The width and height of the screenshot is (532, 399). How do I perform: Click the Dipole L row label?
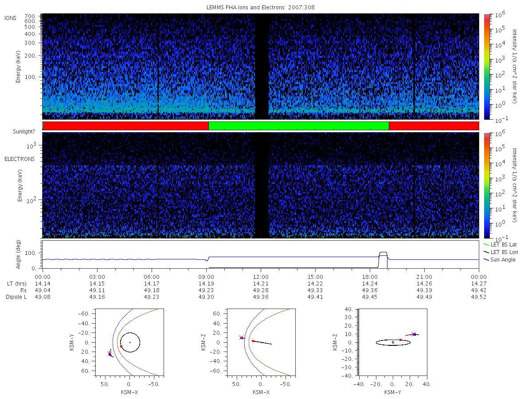point(16,297)
